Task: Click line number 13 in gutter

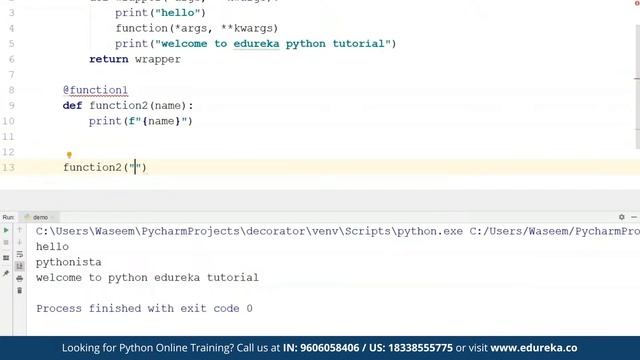Action: pos(8,167)
